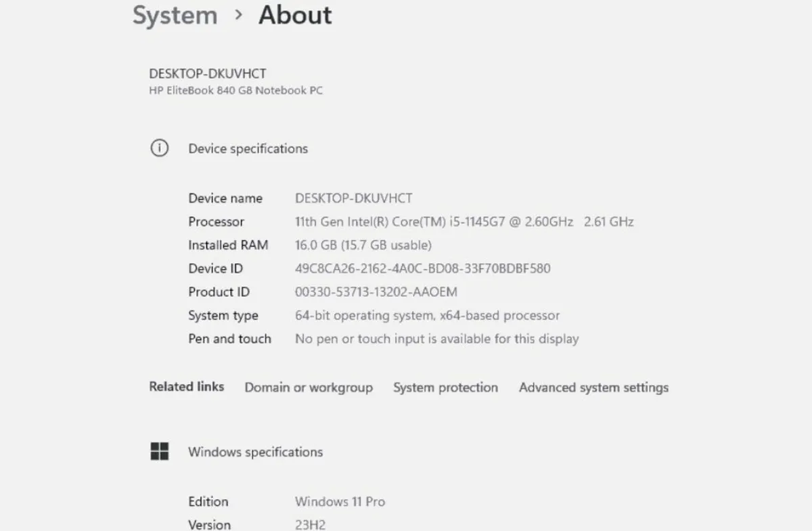Click the Edition label

pyautogui.click(x=208, y=502)
